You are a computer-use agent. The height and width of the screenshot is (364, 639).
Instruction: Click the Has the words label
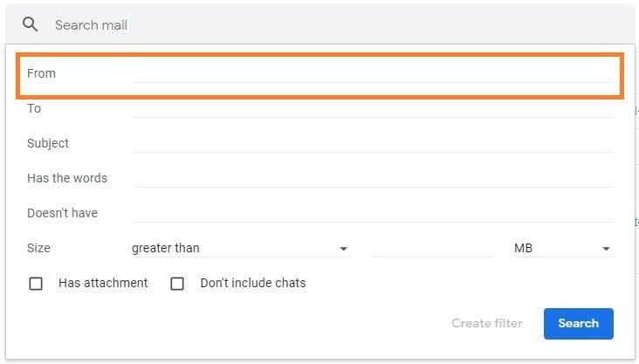pyautogui.click(x=67, y=178)
